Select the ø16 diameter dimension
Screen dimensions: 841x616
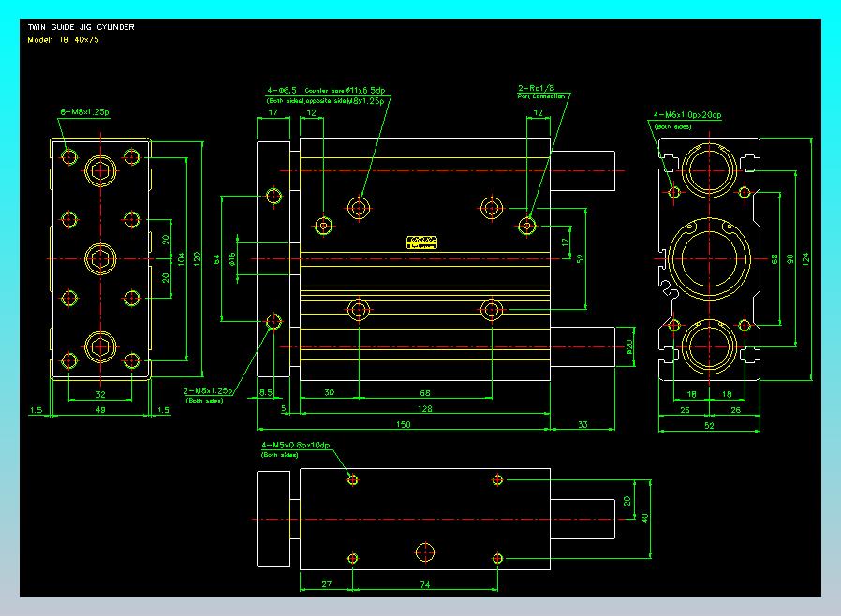[233, 258]
